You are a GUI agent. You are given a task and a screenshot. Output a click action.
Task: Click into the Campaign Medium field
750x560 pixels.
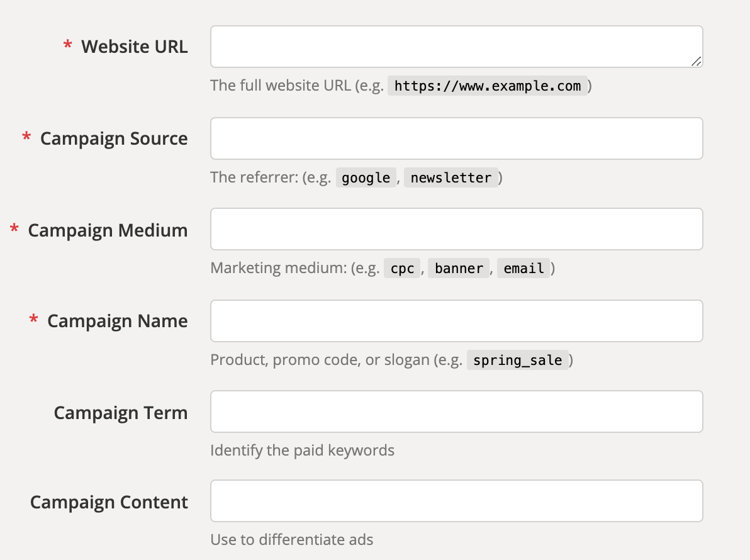[x=456, y=229]
